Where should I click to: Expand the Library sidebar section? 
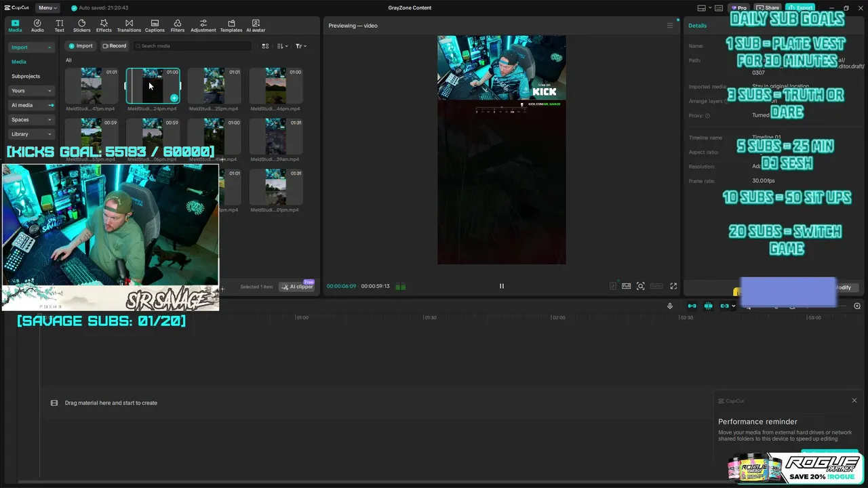31,134
